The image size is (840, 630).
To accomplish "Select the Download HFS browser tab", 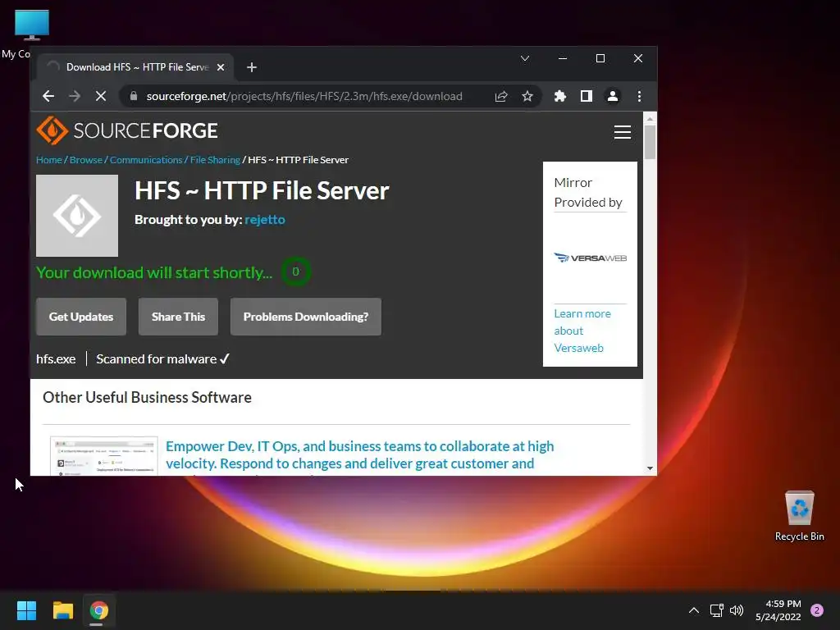I will click(x=134, y=67).
